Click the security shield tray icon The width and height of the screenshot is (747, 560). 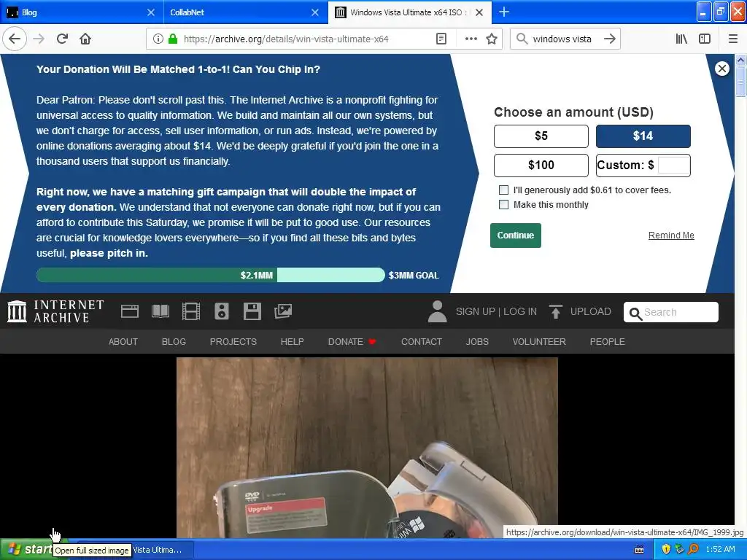coord(666,550)
